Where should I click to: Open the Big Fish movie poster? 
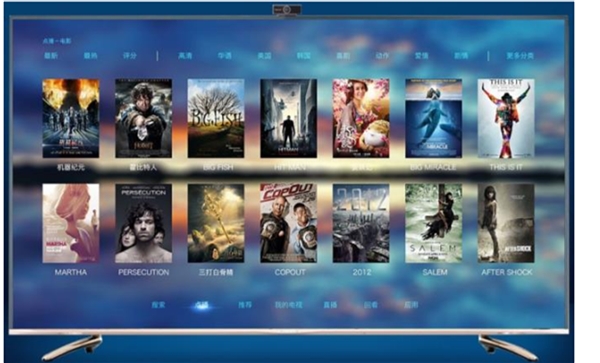[x=216, y=118]
